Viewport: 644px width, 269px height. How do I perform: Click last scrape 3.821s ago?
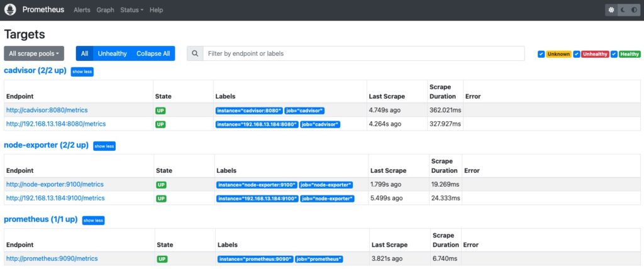pos(387,259)
